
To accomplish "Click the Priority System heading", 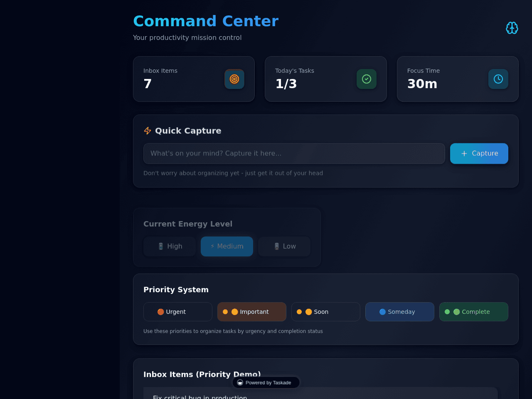I will coord(176,290).
